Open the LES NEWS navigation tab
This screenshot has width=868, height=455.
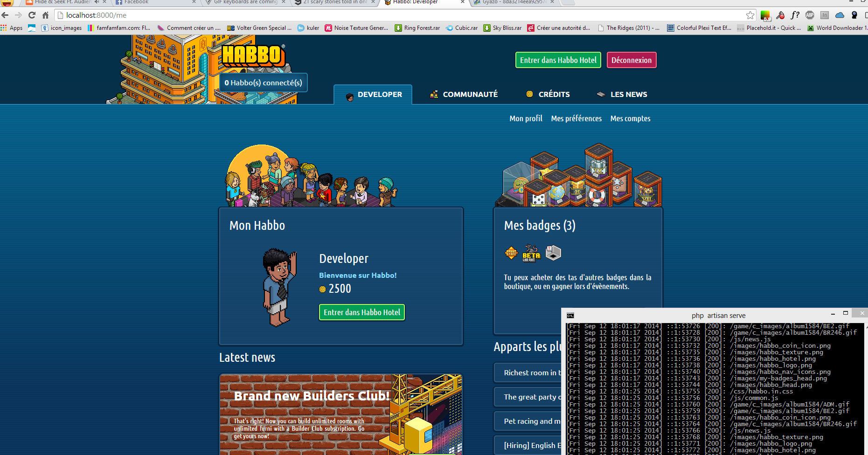[622, 95]
